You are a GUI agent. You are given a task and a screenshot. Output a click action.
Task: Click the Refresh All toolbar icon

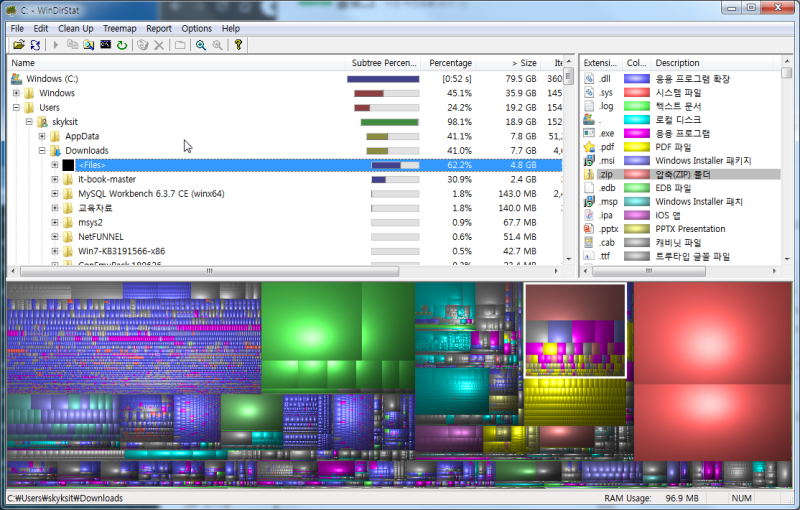point(35,45)
